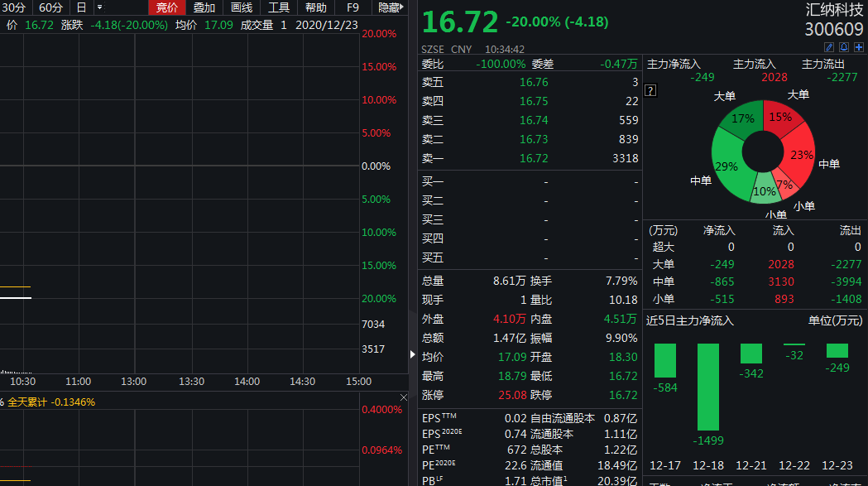Select the 卖三 16.74 order row
This screenshot has height=486, width=868.
tap(530, 120)
